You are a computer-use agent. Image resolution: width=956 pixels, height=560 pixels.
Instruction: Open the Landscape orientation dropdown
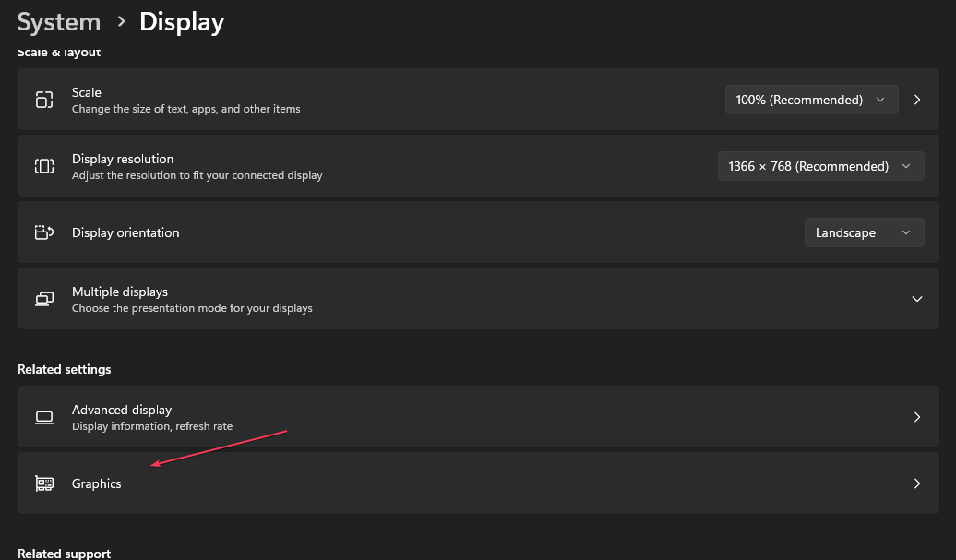click(x=864, y=232)
